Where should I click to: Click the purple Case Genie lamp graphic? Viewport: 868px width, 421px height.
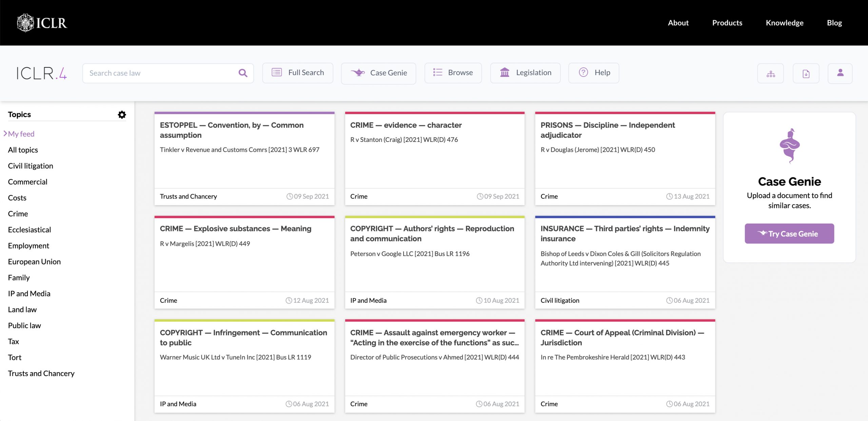click(x=789, y=146)
